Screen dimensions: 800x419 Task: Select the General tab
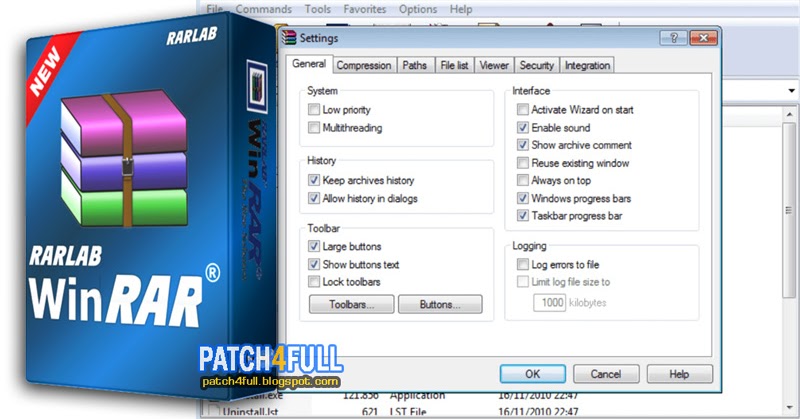pyautogui.click(x=309, y=64)
